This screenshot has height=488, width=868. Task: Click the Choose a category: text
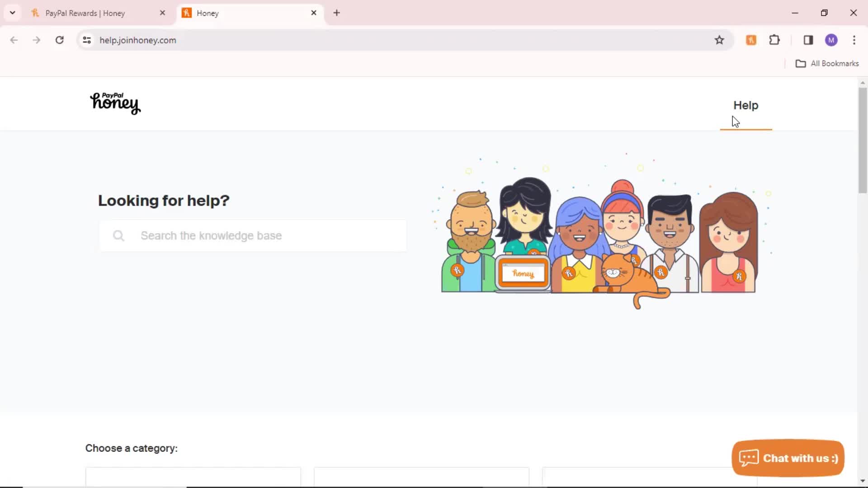point(132,448)
